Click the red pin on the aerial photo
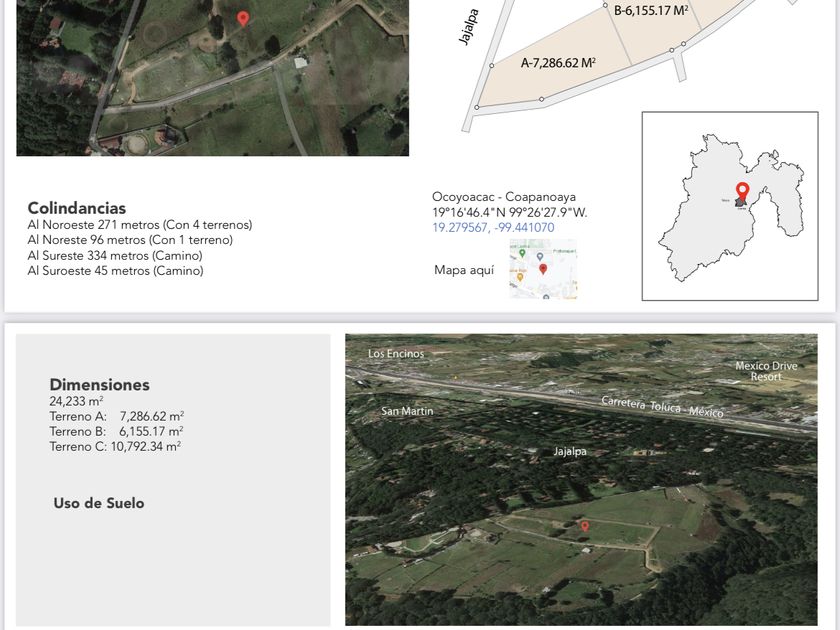The height and width of the screenshot is (630, 840). point(243,18)
